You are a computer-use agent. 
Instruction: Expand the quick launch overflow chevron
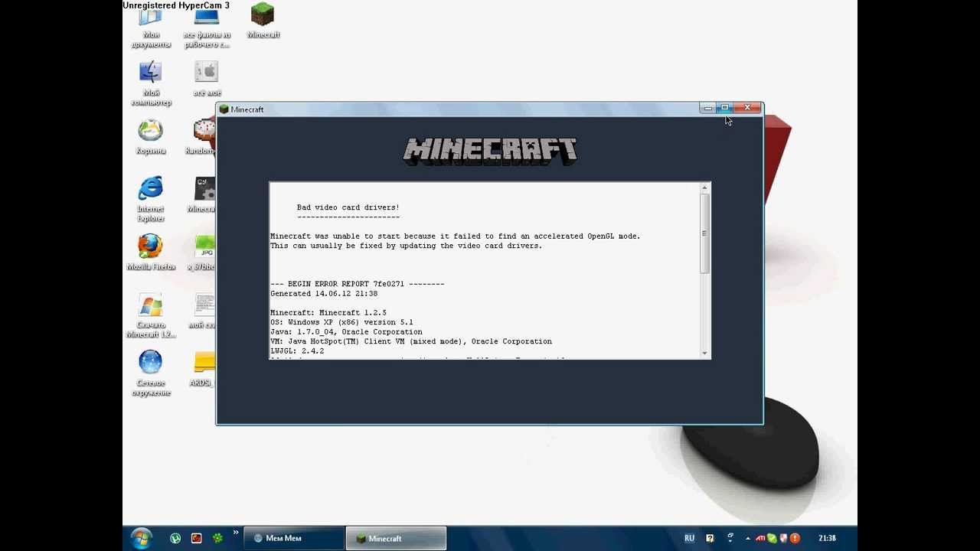pos(236,533)
